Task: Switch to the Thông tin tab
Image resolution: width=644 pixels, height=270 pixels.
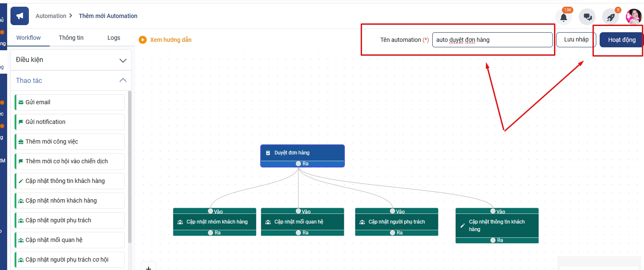Action: (x=71, y=38)
